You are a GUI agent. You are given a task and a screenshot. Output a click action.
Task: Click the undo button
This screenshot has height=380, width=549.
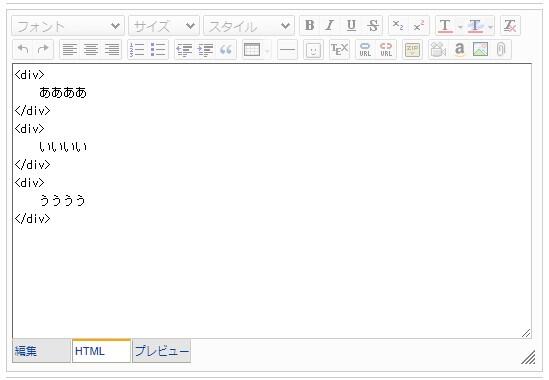[x=23, y=49]
